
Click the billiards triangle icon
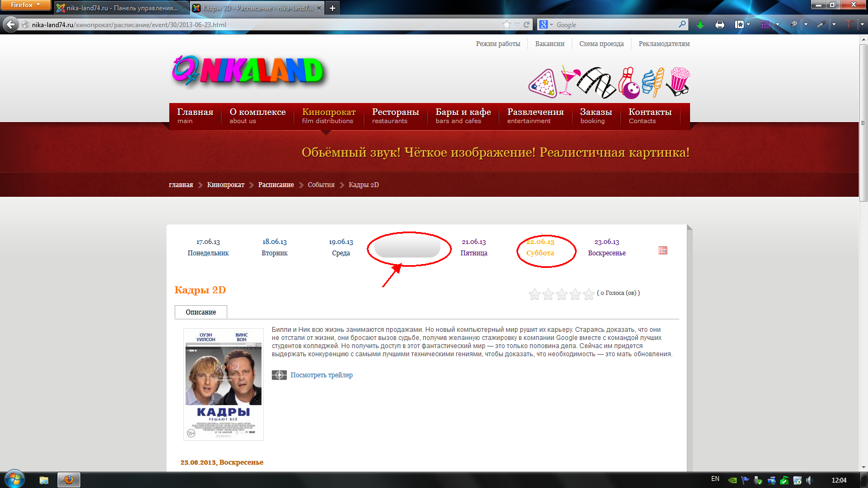coord(543,84)
